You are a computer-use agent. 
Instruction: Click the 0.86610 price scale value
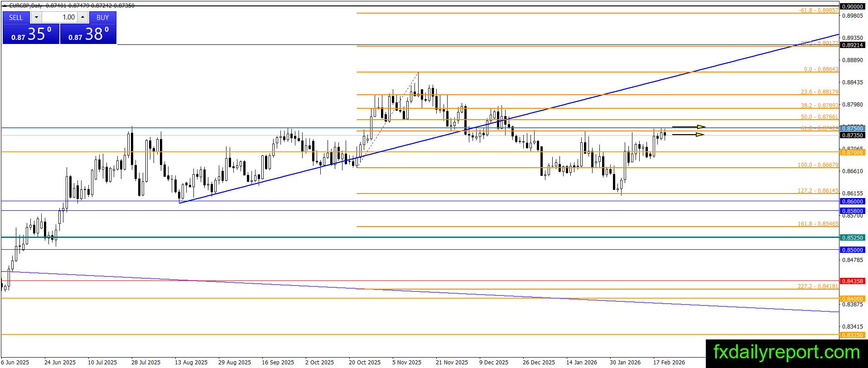coord(852,171)
